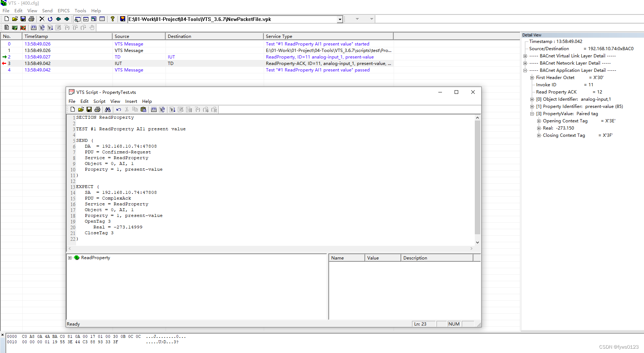Click the Name column header in script window
The image size is (644, 353).
pyautogui.click(x=347, y=258)
